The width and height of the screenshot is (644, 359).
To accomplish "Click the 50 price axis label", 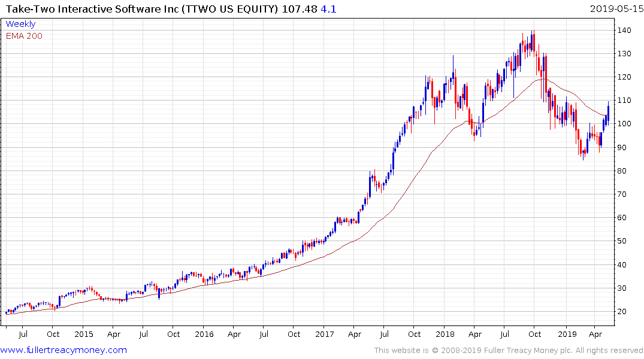I will [x=621, y=241].
